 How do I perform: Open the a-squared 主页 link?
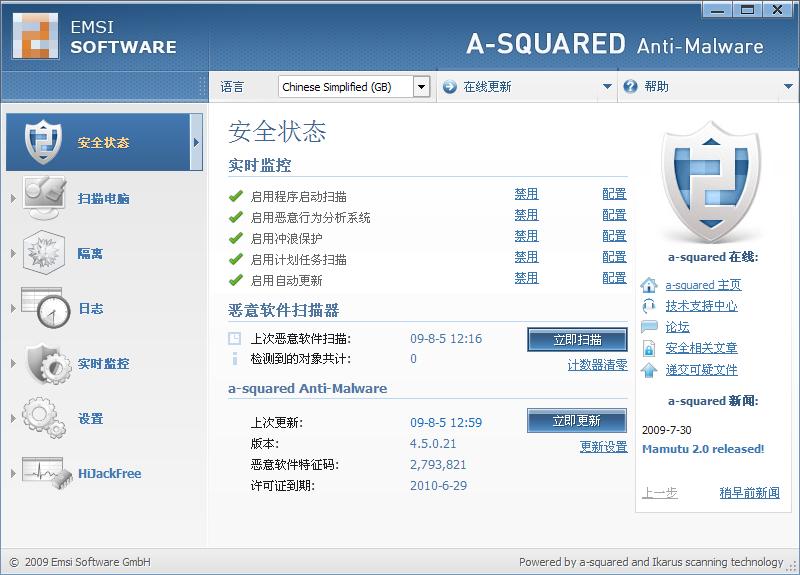click(x=703, y=285)
